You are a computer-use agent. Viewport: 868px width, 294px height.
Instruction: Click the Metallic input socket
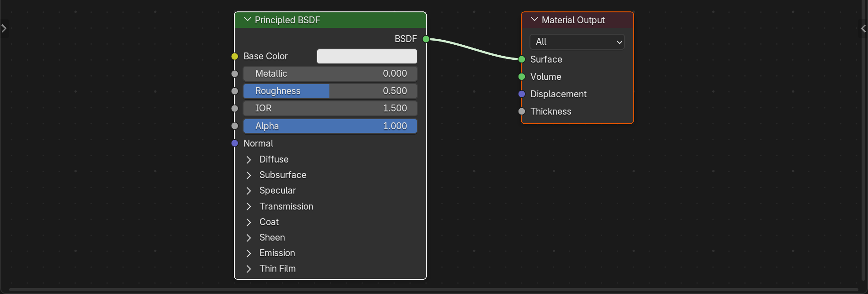(235, 73)
